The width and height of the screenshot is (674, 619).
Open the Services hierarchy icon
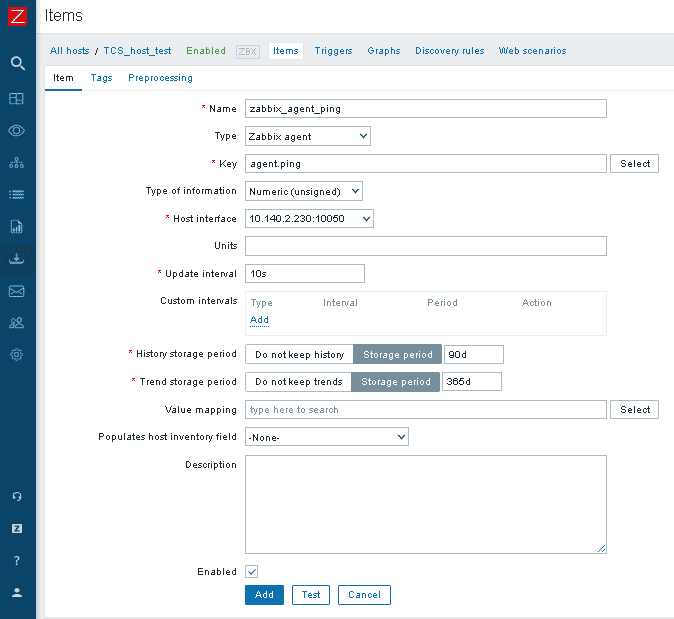point(16,163)
